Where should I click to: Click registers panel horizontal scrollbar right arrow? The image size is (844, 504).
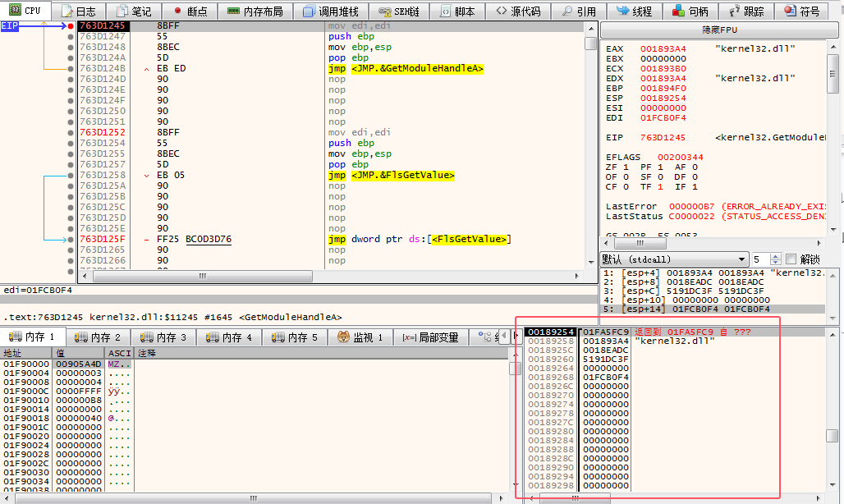[819, 243]
